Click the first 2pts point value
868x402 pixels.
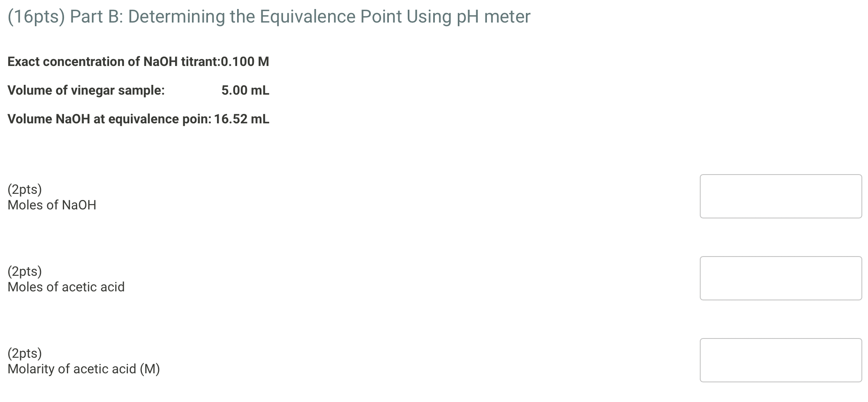click(25, 190)
